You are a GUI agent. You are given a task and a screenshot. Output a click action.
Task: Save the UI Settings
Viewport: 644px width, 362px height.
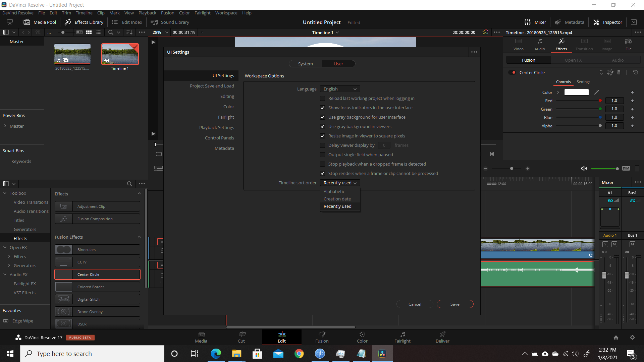click(455, 304)
